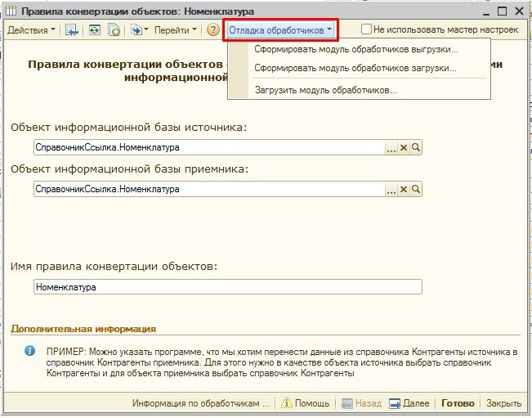532x418 pixels.
Task: Clear the source object field
Action: (404, 148)
